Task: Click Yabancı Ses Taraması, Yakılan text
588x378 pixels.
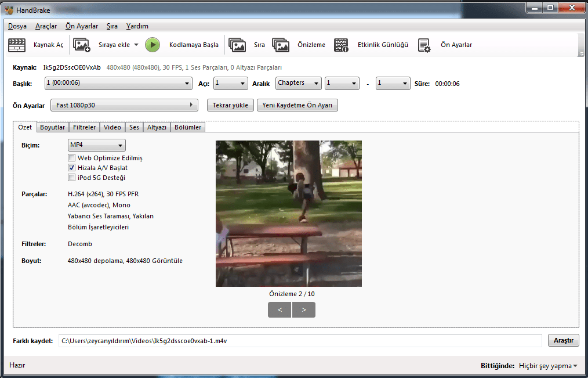Action: (111, 216)
